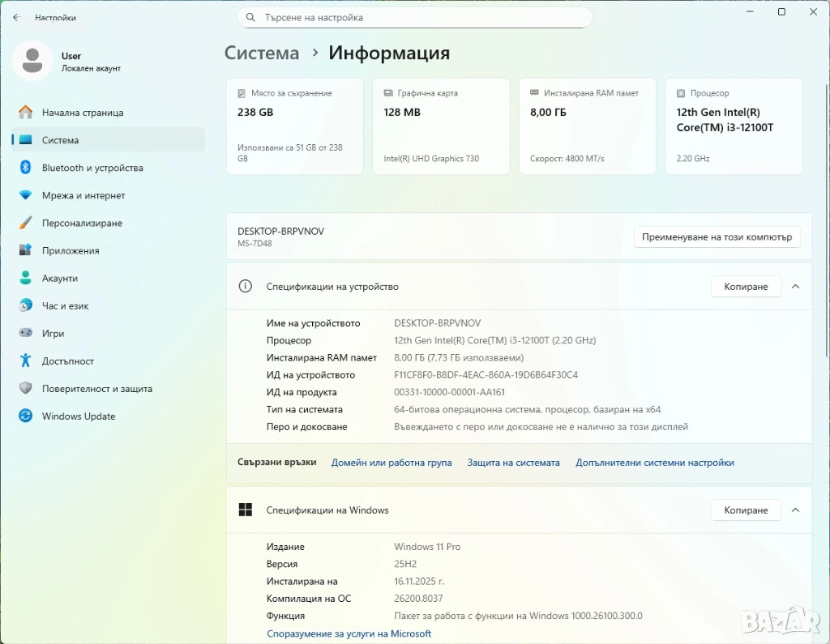The image size is (830, 644).
Task: Open the Приложения section
Action: pos(71,250)
